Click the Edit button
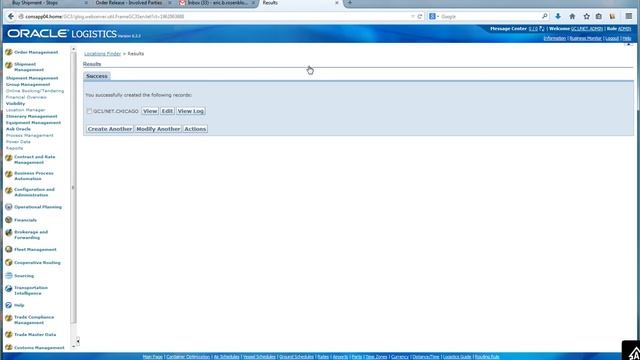This screenshot has width=640, height=360. coord(167,111)
